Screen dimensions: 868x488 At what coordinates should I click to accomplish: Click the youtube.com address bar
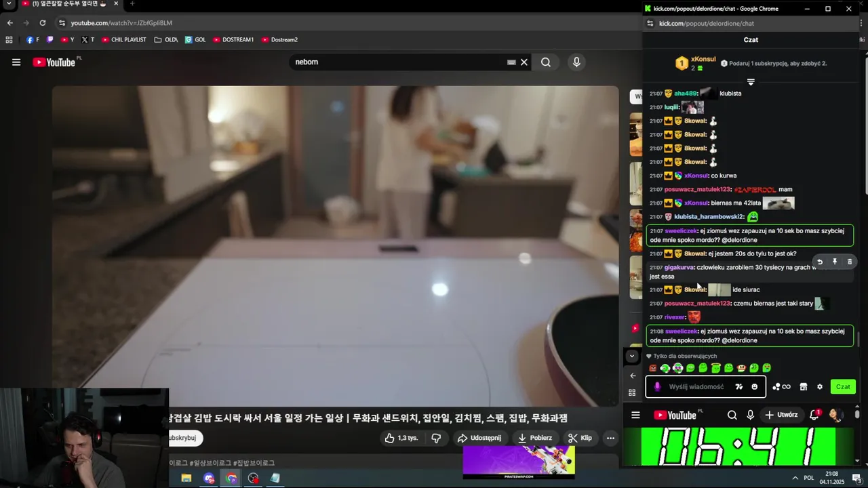[x=346, y=23]
